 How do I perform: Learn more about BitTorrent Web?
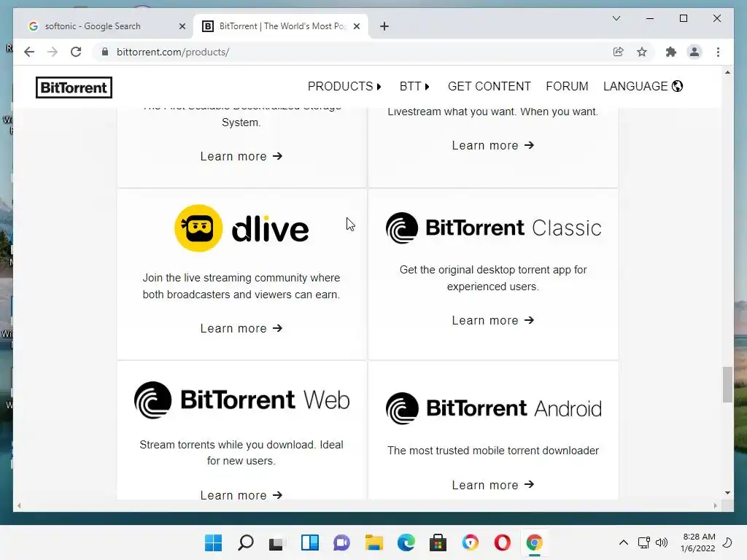241,495
